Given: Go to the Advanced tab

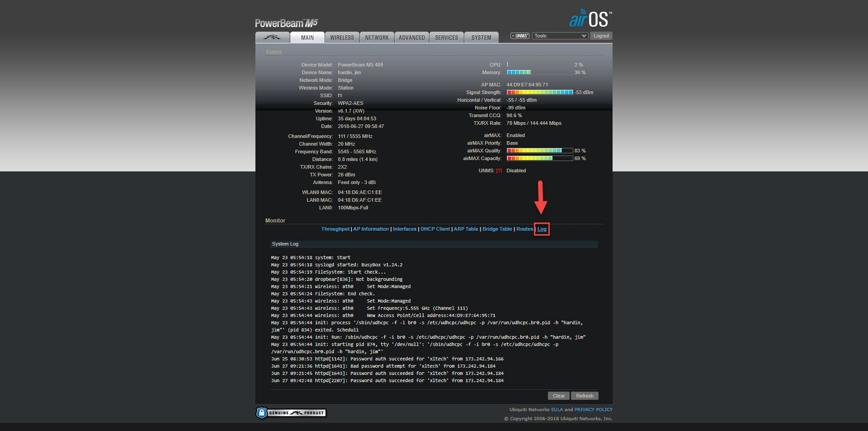Looking at the screenshot, I should 411,38.
